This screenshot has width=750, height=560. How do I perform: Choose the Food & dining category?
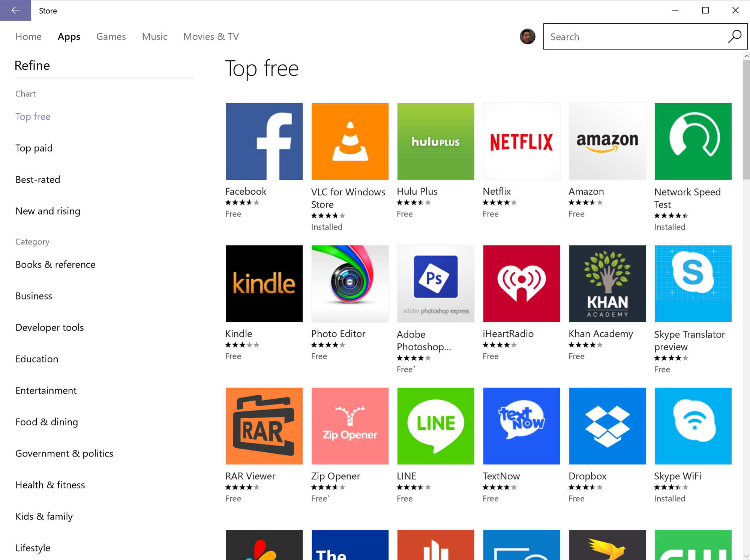point(47,422)
